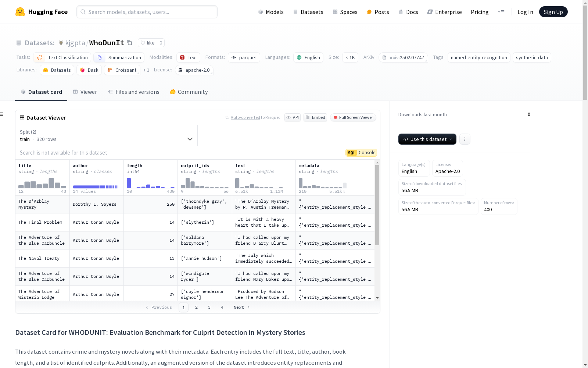Open the navigation overflow menu icon

501,12
